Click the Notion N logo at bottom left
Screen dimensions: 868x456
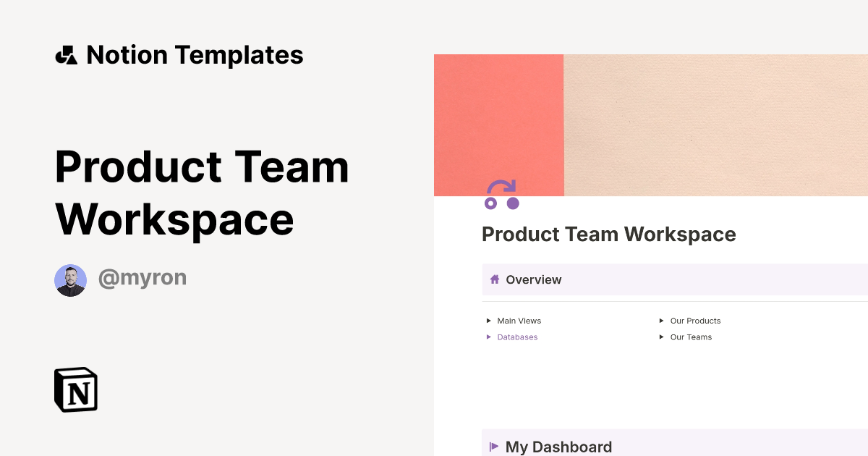point(75,389)
